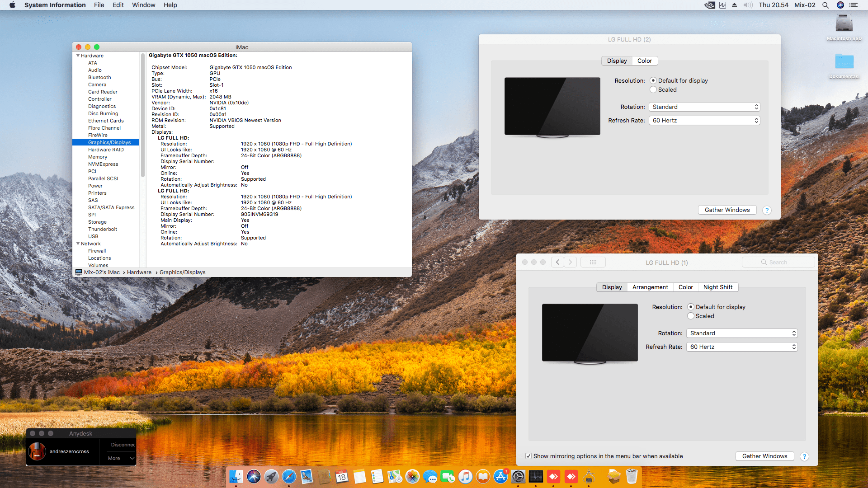Open the Window menu
This screenshot has height=488, width=868.
pos(143,5)
